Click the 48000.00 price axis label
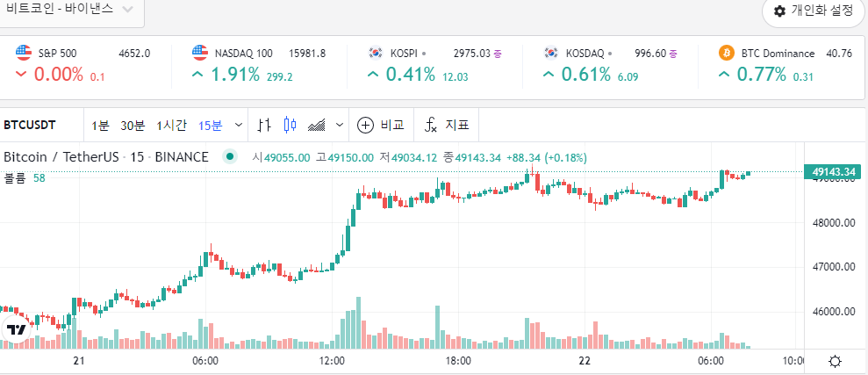 point(834,223)
